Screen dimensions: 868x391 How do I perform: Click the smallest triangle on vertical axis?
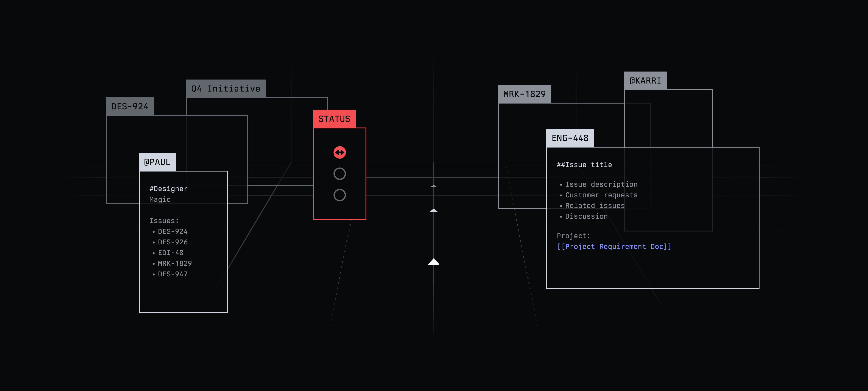point(434,186)
